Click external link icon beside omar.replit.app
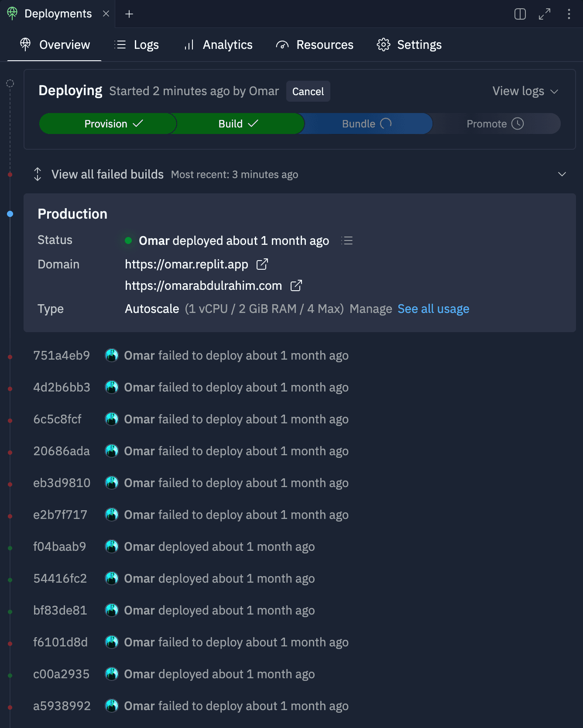 (x=262, y=264)
